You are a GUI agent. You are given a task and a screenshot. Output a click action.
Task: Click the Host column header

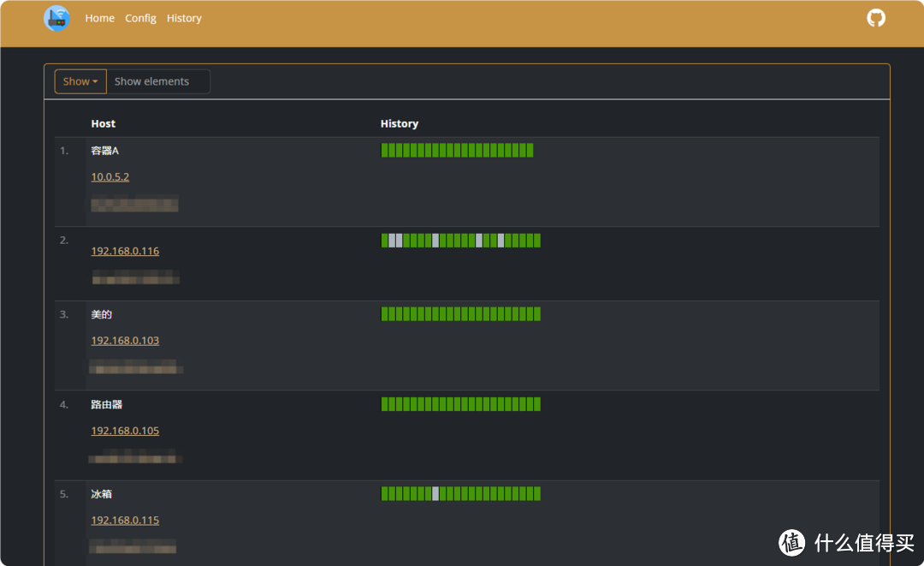pyautogui.click(x=104, y=124)
